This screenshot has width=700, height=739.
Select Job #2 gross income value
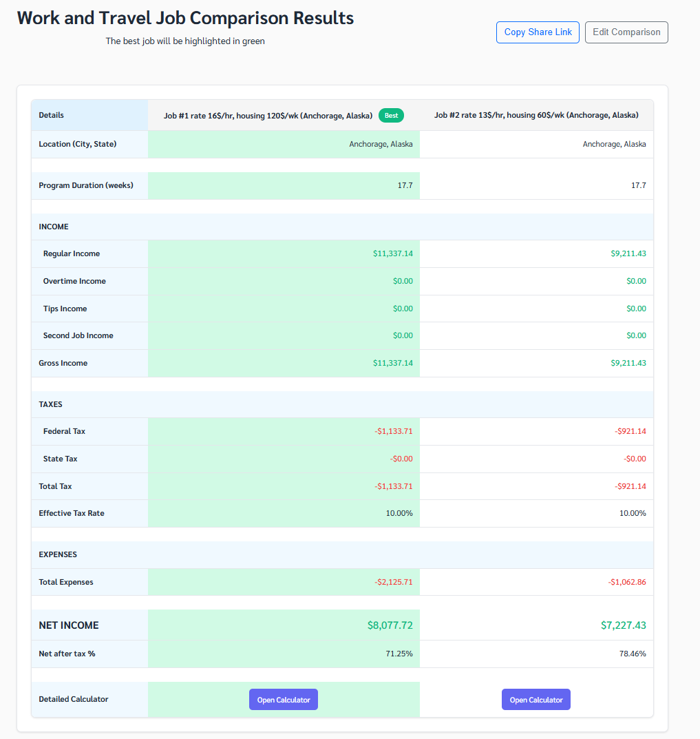click(628, 363)
